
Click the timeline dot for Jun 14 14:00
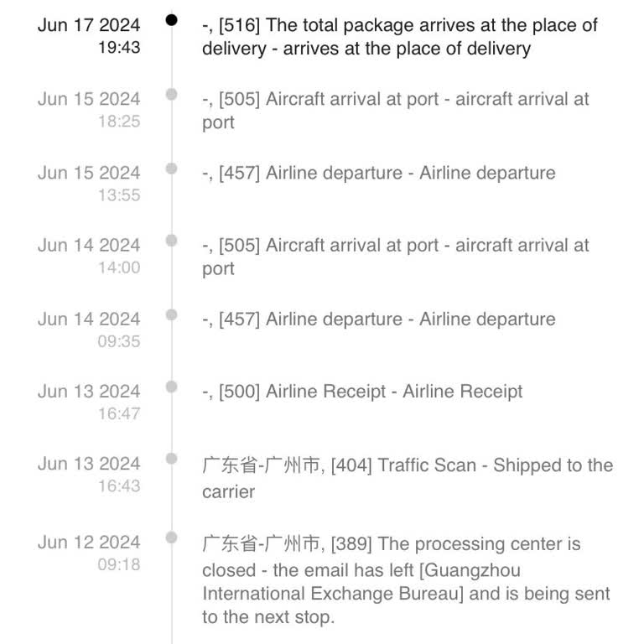click(172, 241)
